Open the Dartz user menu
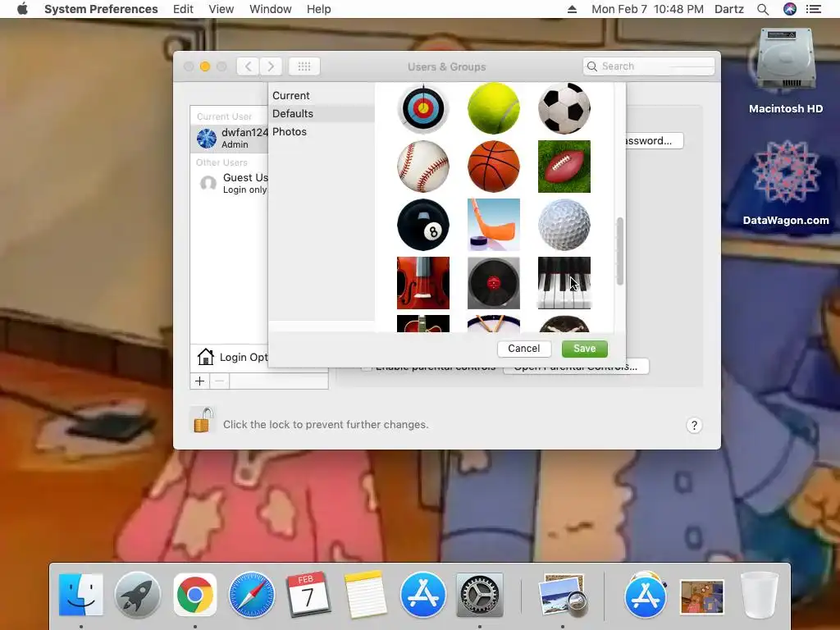840x630 pixels. 729,9
